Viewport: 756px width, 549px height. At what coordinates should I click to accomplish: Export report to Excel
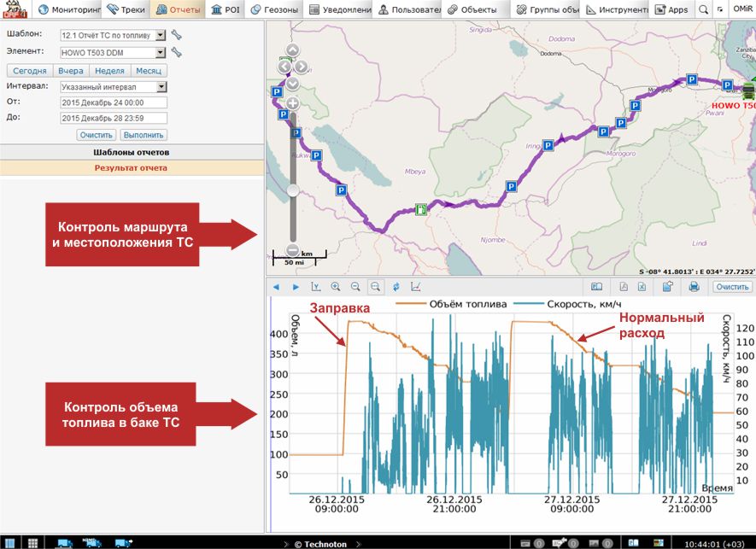point(642,287)
